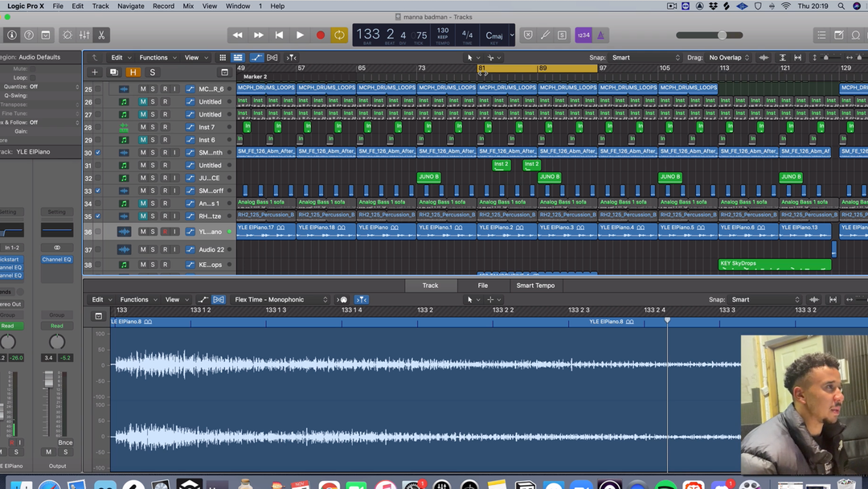
Task: Open the Drag No Overlap dropdown
Action: tap(729, 58)
